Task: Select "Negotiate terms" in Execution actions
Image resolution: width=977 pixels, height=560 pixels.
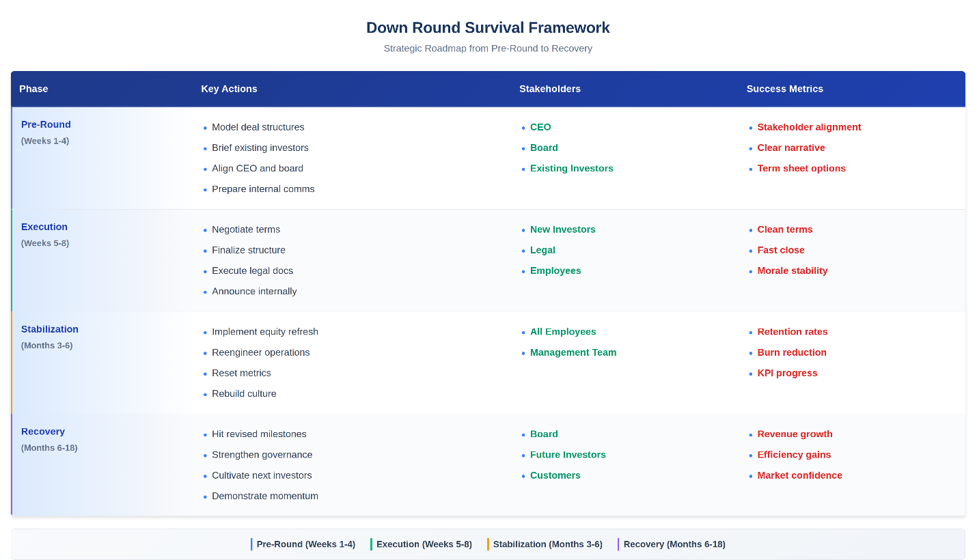Action: (246, 229)
